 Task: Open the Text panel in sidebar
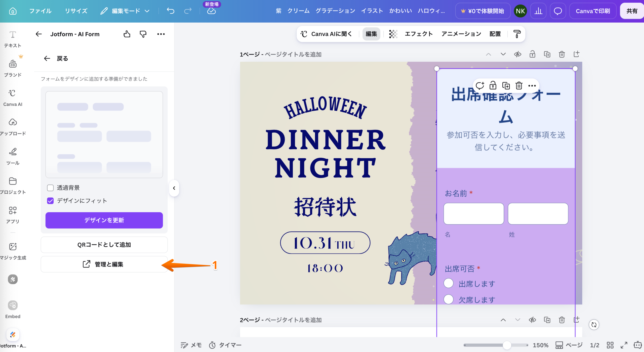point(13,39)
